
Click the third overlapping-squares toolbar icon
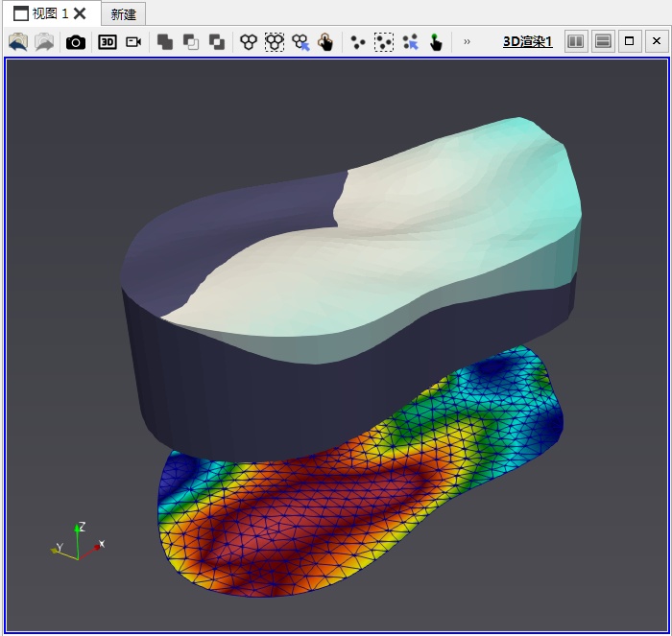point(216,42)
